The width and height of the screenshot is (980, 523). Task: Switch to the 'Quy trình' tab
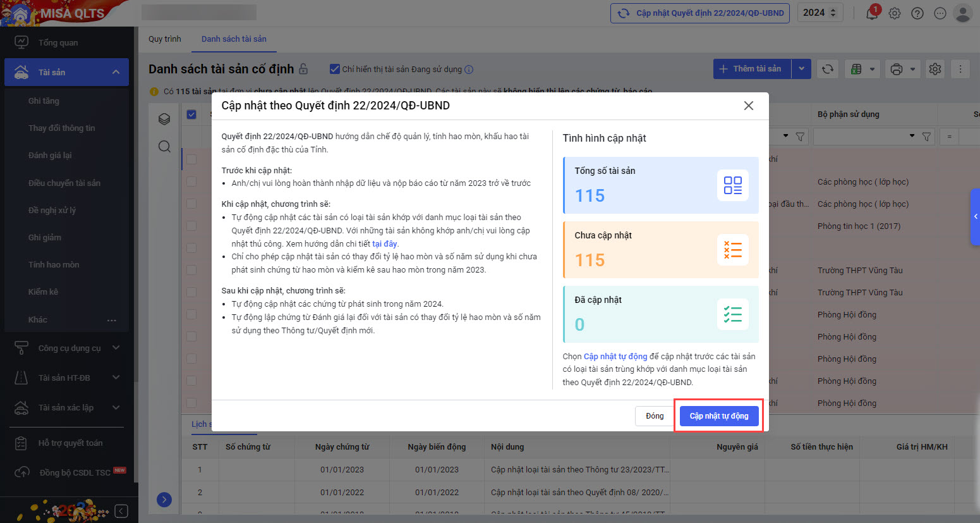point(165,39)
